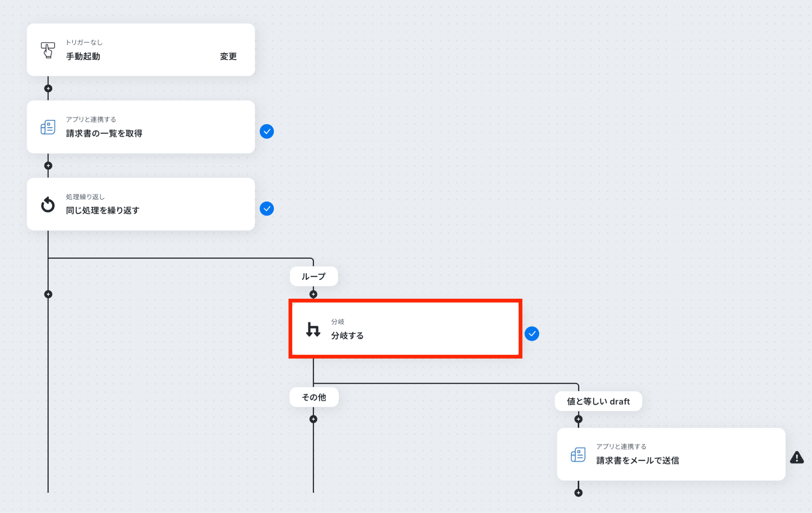Select the その他 branch label

[314, 397]
